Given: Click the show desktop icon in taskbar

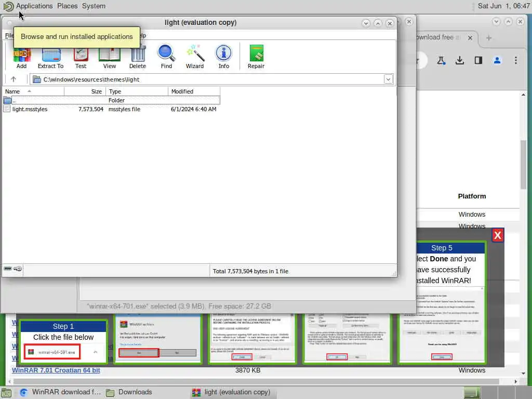Looking at the screenshot, I should (6, 393).
